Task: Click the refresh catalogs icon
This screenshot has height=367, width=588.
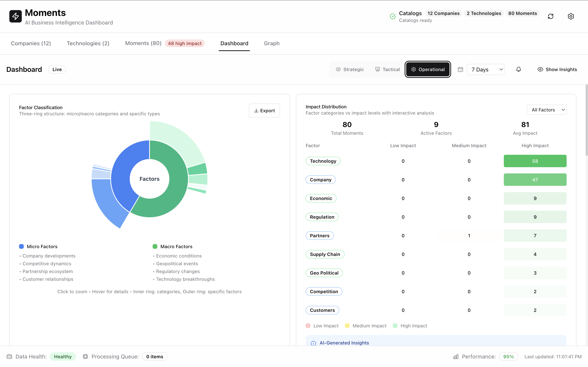Action: coord(550,16)
